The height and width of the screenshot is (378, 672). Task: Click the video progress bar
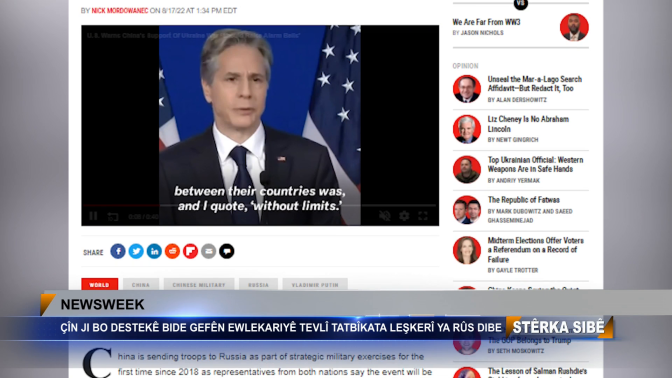coord(260,205)
